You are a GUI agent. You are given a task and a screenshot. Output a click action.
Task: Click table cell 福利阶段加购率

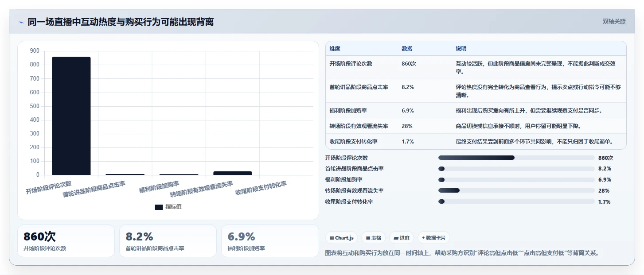coord(348,110)
